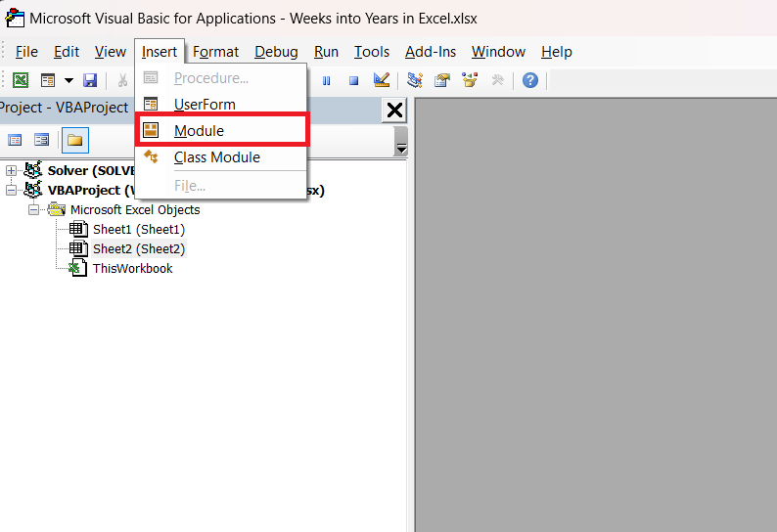Screen dimensions: 777x532
Task: Open the Insert object dropdown arrow in toolbar
Action: coord(69,80)
